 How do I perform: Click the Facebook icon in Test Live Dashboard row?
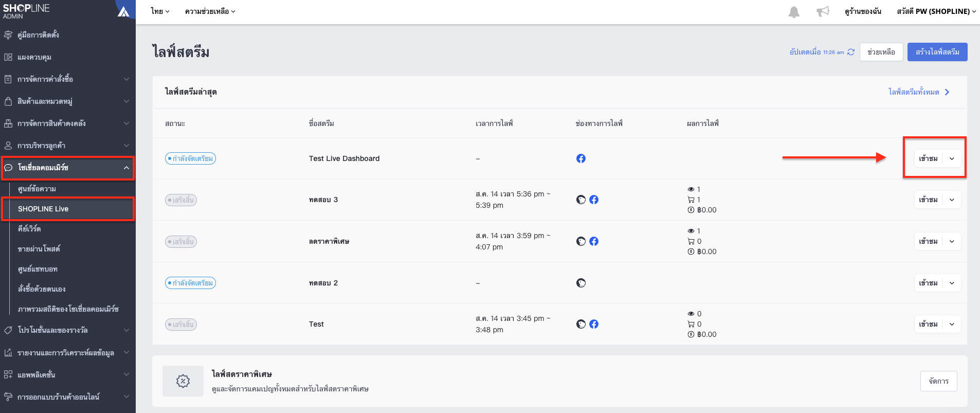tap(581, 158)
